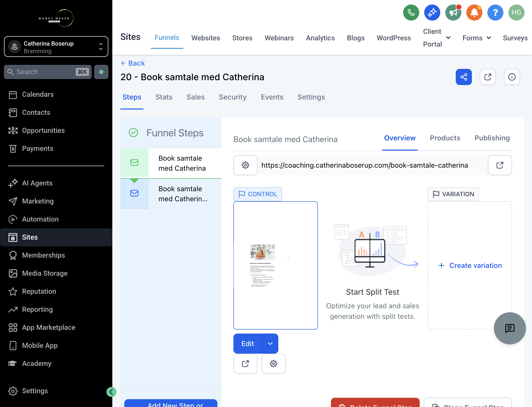Open the blue AI sparkle assistant icon
This screenshot has height=407, width=532.
pos(432,13)
